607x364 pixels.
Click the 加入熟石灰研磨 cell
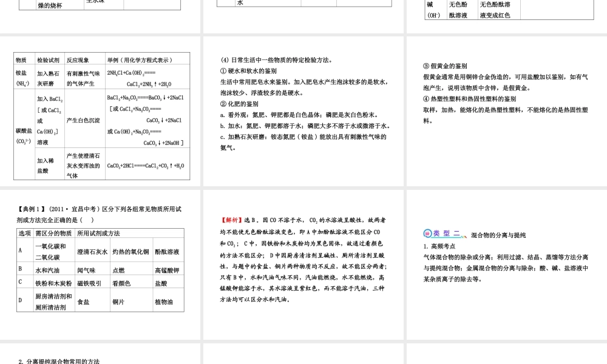(x=50, y=78)
